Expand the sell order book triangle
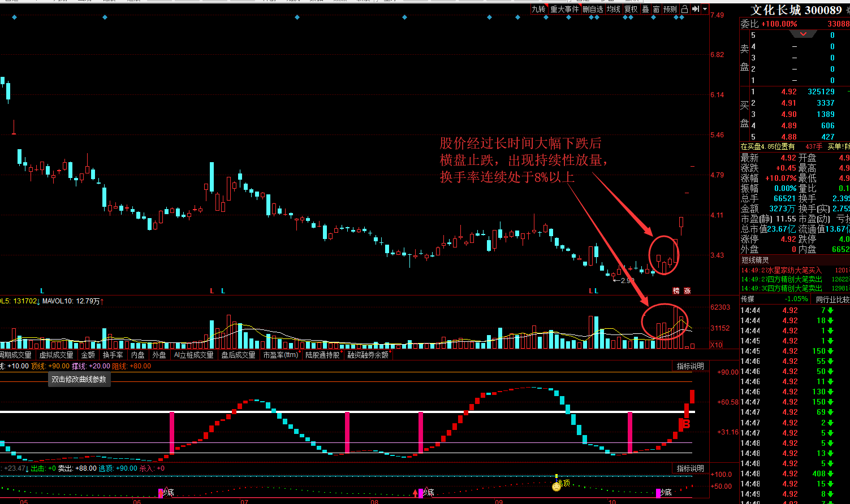The image size is (850, 504). 803,34
